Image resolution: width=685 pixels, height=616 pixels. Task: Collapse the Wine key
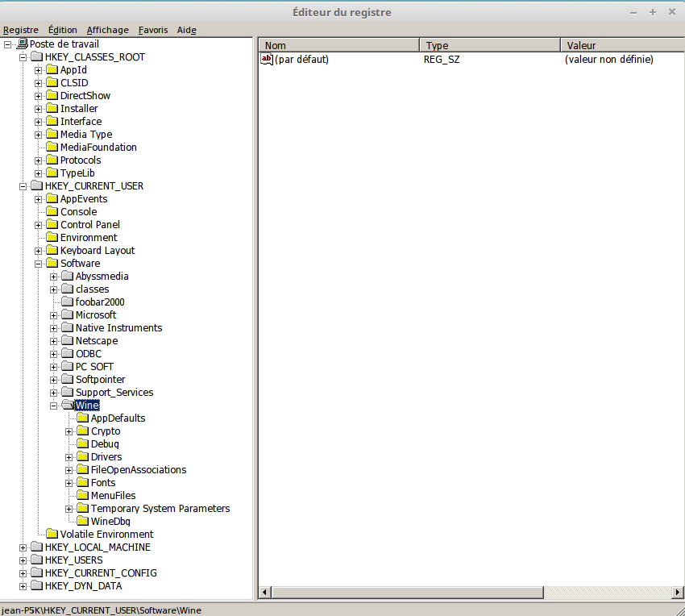point(53,406)
